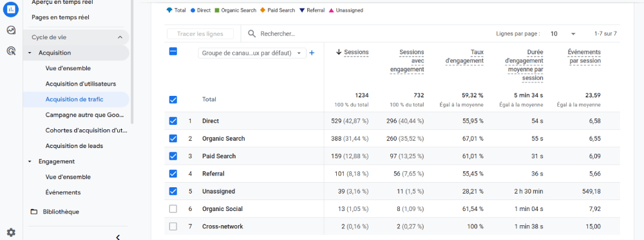
Task: Add a secondary dimension with the plus icon
Action: click(312, 53)
